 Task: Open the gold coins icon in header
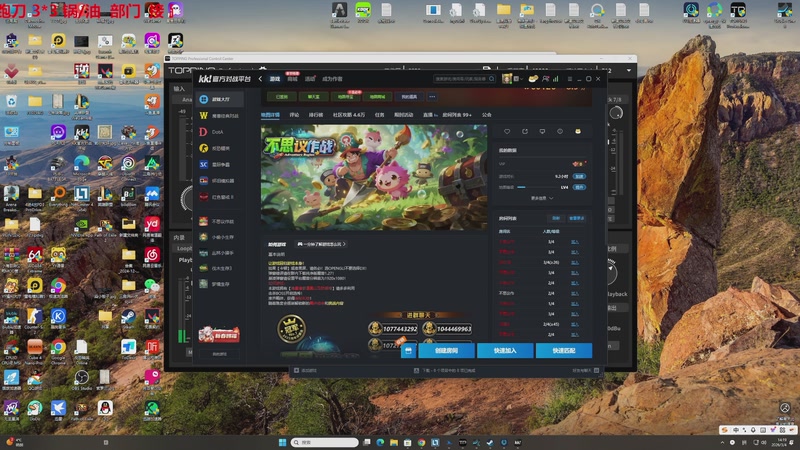click(533, 79)
